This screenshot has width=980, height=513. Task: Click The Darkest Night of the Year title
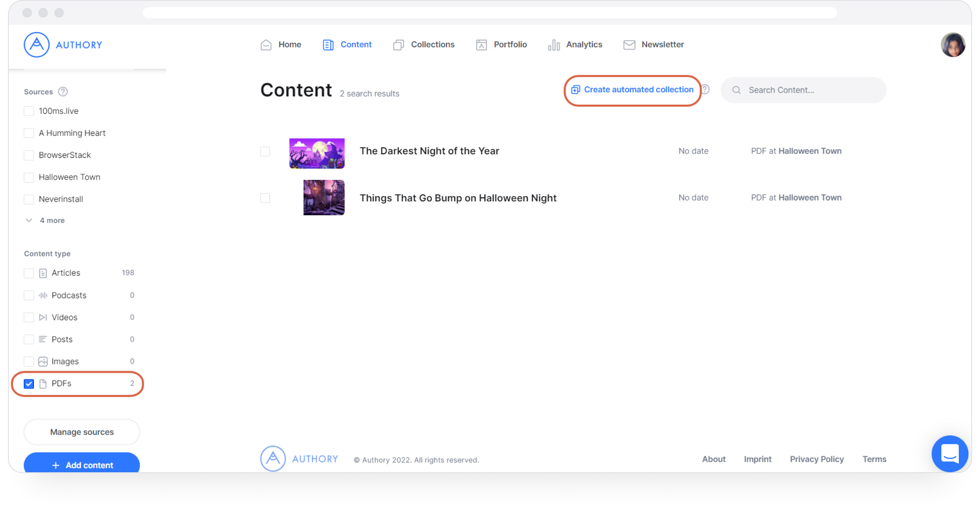pyautogui.click(x=429, y=151)
